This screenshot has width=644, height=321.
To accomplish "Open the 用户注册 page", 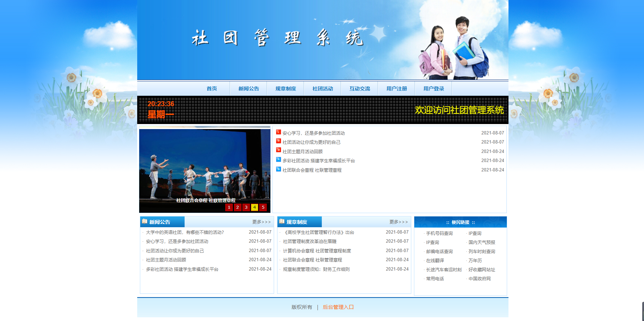I will click(396, 89).
